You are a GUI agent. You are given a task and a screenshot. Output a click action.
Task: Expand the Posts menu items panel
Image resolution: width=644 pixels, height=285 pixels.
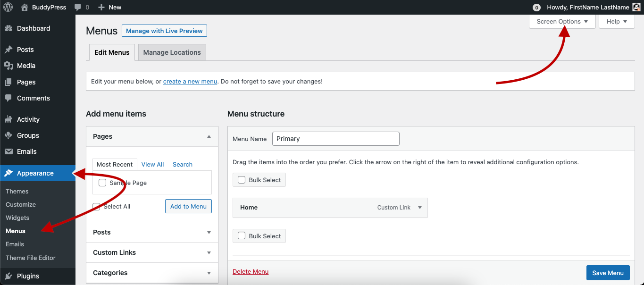point(152,232)
